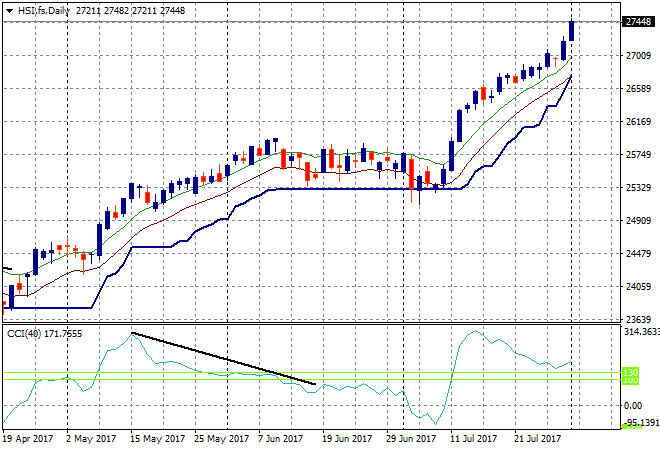The height and width of the screenshot is (450, 660).
Task: Click the 21 Jul 2017 date label
Action: pos(540,438)
